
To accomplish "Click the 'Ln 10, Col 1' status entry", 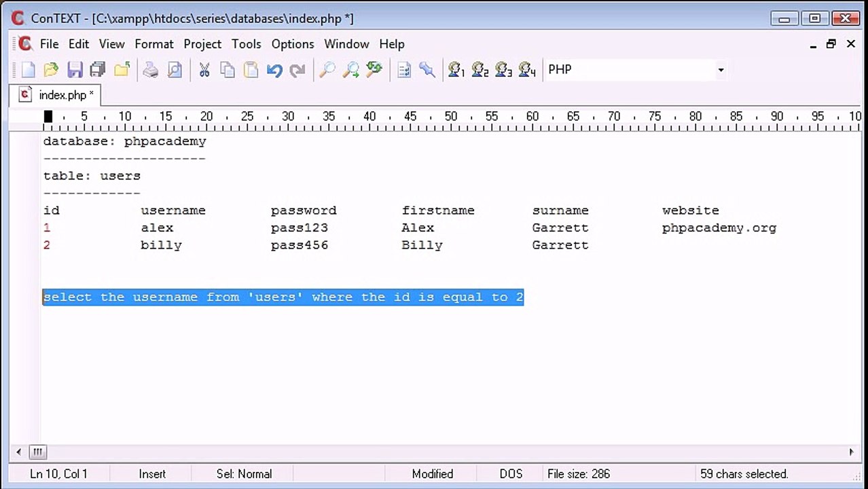I will (x=59, y=474).
